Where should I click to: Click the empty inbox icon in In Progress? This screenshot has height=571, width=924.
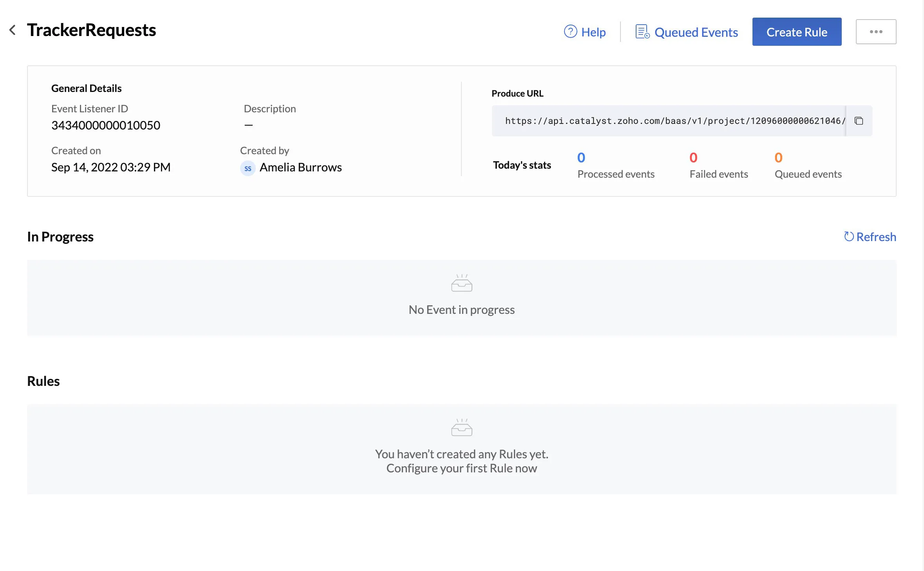(462, 283)
